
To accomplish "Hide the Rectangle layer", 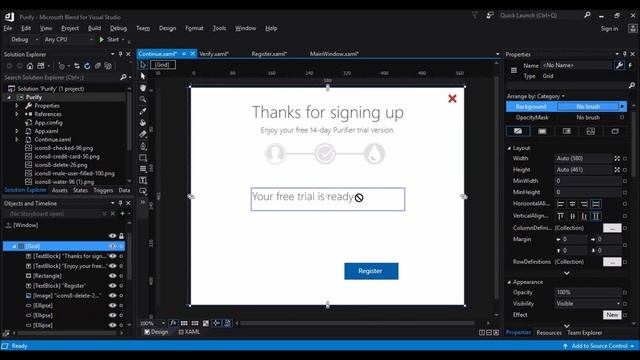I will click(112, 276).
